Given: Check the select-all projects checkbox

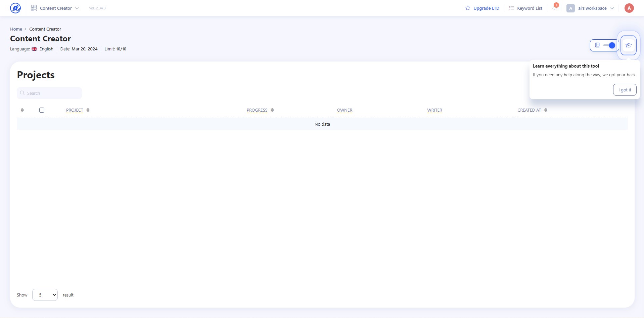Looking at the screenshot, I should click(x=42, y=110).
